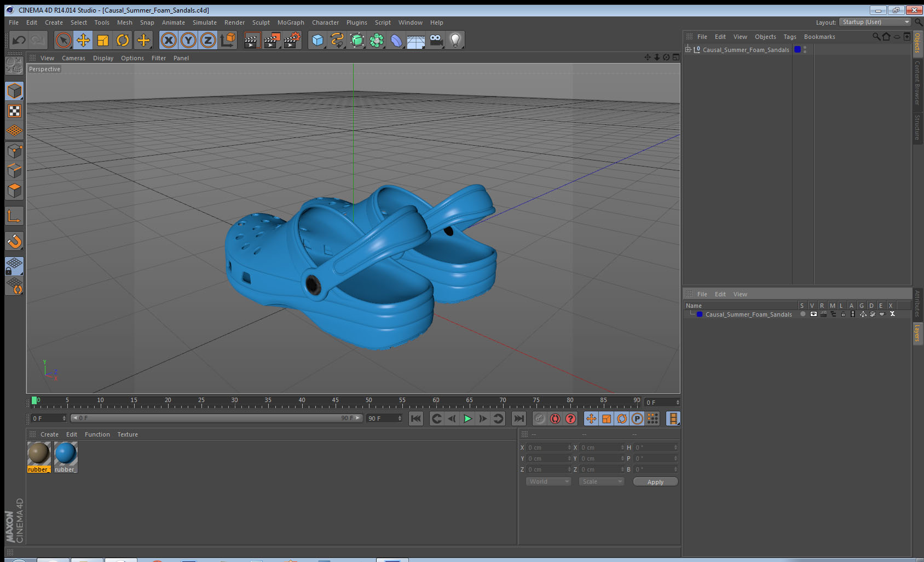
Task: Enable Polygons mode in left sidebar
Action: pyautogui.click(x=14, y=191)
